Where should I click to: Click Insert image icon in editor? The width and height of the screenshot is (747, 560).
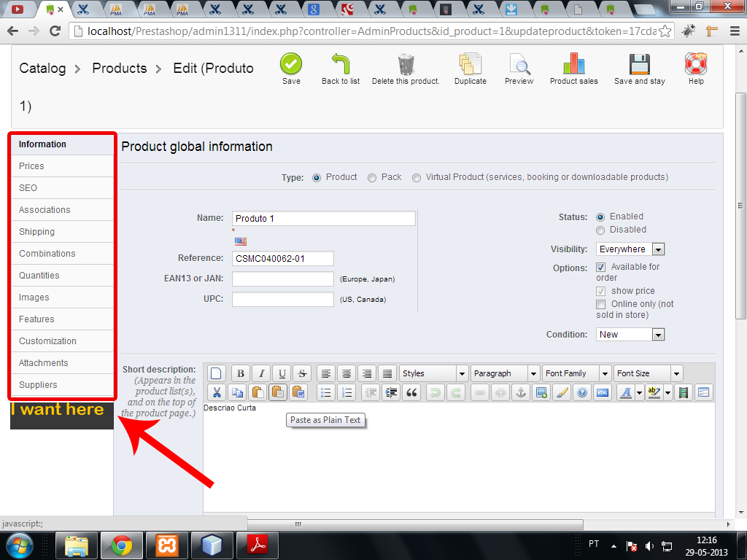[541, 393]
